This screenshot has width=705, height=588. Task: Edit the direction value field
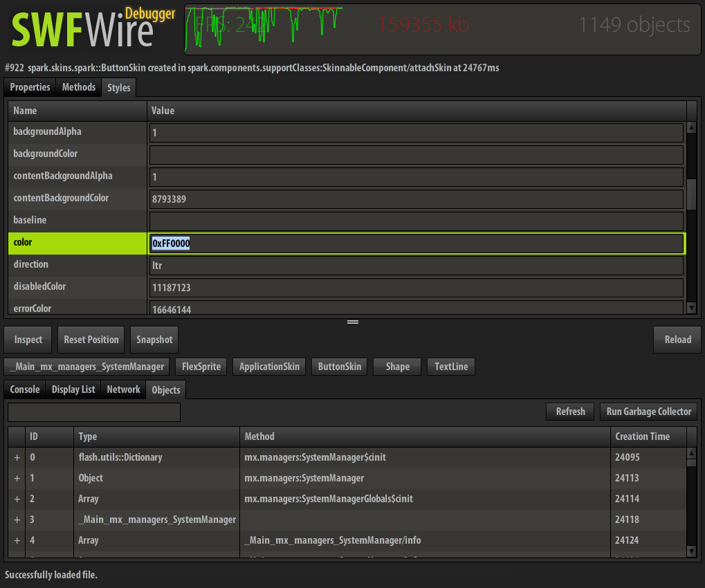416,266
